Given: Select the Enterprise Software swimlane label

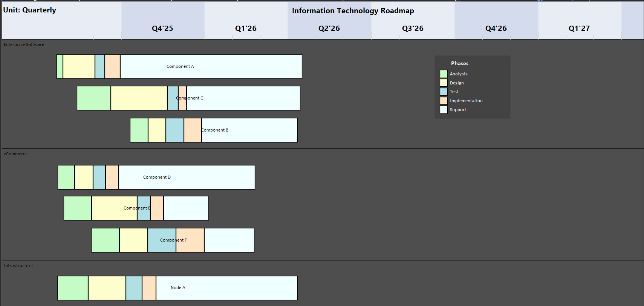Looking at the screenshot, I should pos(24,44).
